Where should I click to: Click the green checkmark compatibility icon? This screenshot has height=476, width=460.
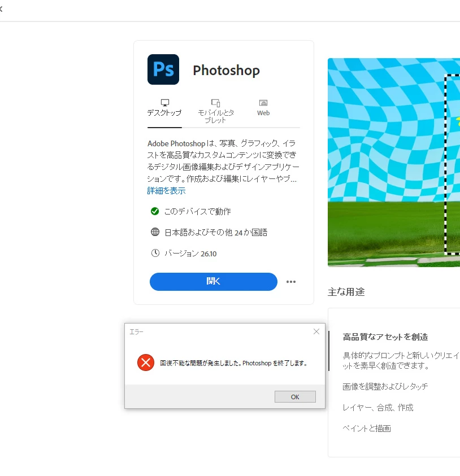pyautogui.click(x=155, y=211)
